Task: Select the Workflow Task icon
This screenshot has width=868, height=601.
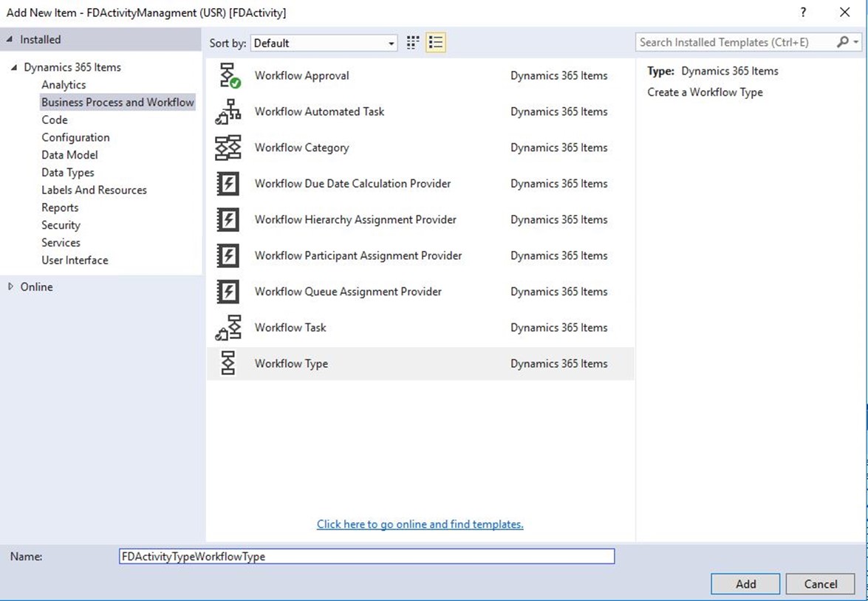Action: coord(228,328)
